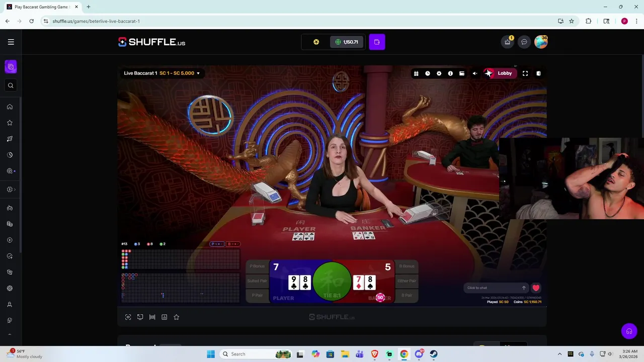Image resolution: width=644 pixels, height=362 pixels.
Task: Open the browser extensions puzzle icon
Action: click(588, 21)
